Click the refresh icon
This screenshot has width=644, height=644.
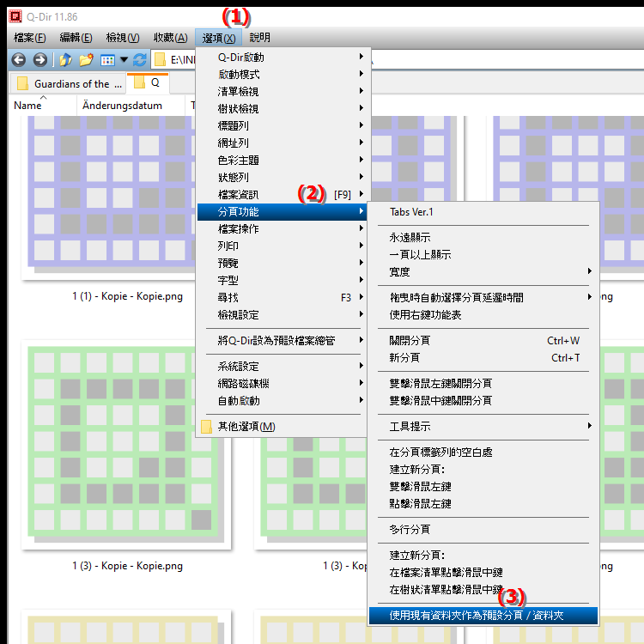click(x=140, y=60)
